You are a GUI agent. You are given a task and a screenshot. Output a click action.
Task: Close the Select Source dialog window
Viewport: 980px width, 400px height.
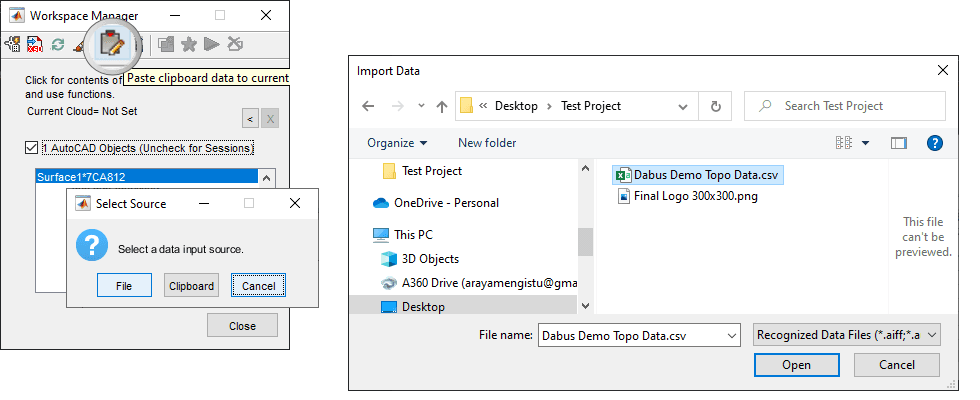click(295, 203)
